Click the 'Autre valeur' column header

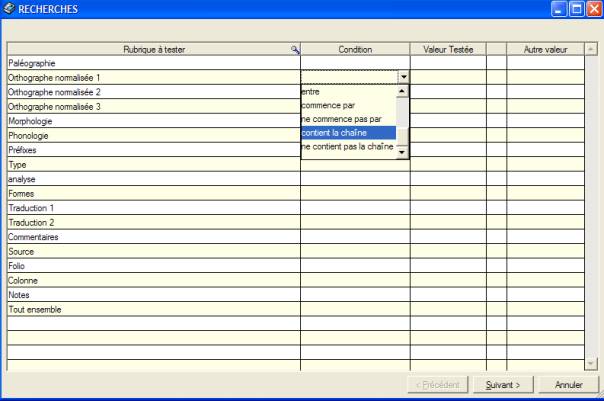click(x=546, y=49)
